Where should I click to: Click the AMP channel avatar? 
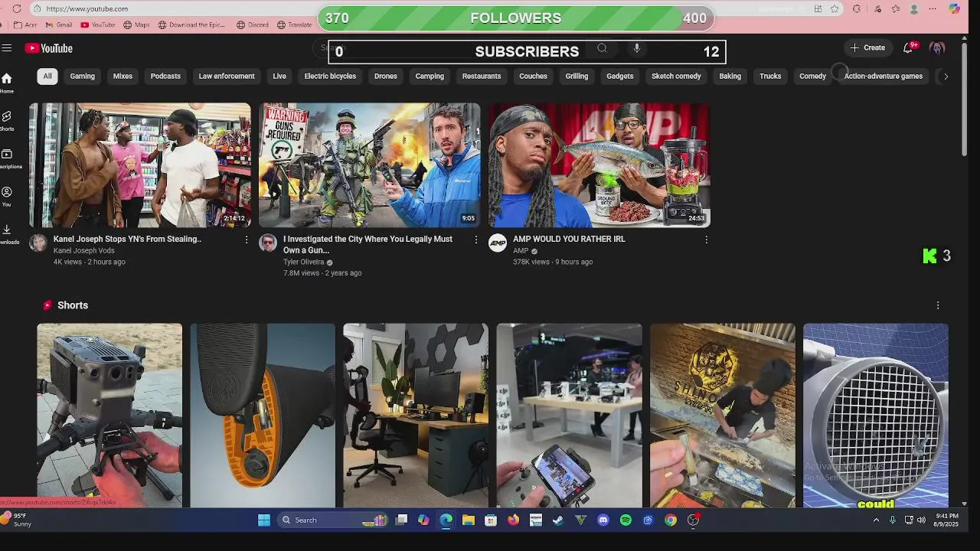[498, 243]
